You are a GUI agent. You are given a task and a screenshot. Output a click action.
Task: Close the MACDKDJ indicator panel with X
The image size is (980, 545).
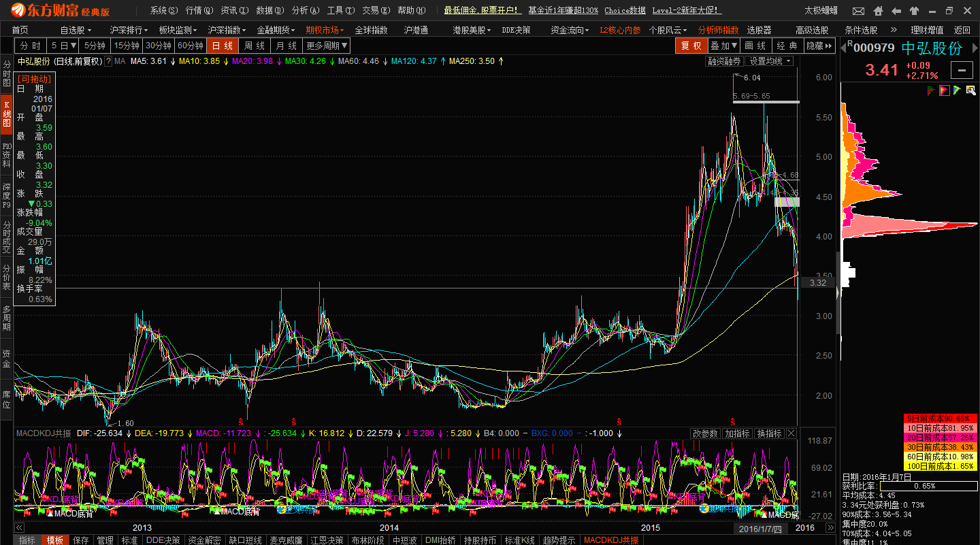[x=791, y=433]
